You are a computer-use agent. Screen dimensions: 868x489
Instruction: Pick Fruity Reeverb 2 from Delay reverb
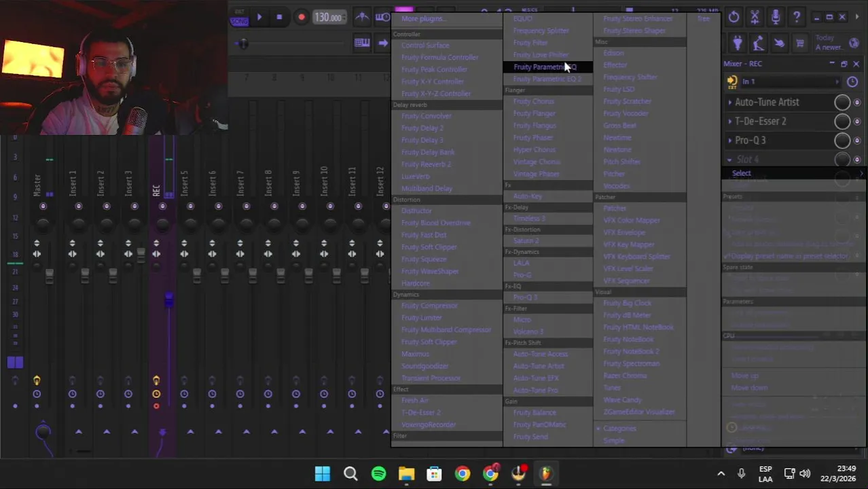[427, 164]
